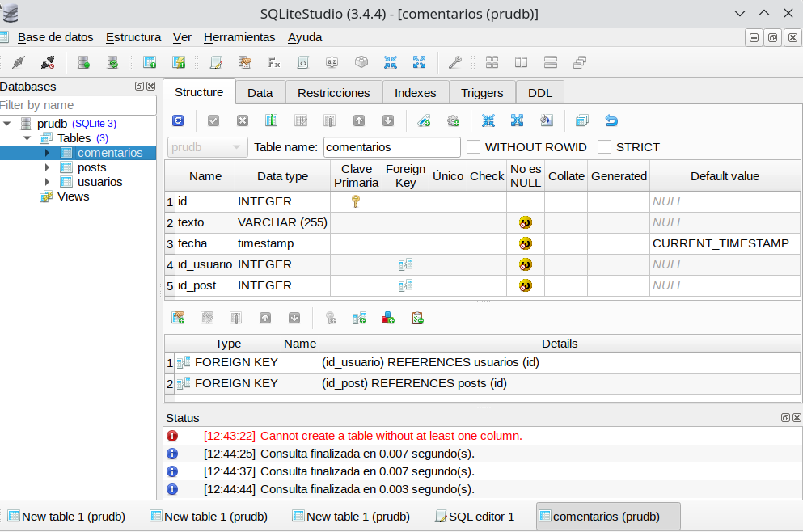The height and width of the screenshot is (532, 803).
Task: Click the Create index pencil icon
Action: (x=424, y=120)
